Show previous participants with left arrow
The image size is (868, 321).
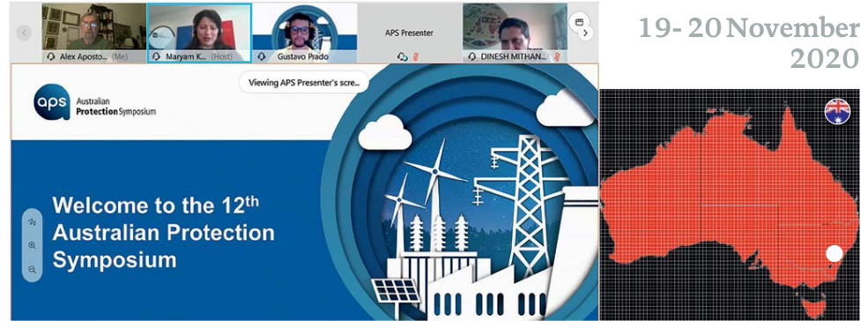tap(24, 34)
